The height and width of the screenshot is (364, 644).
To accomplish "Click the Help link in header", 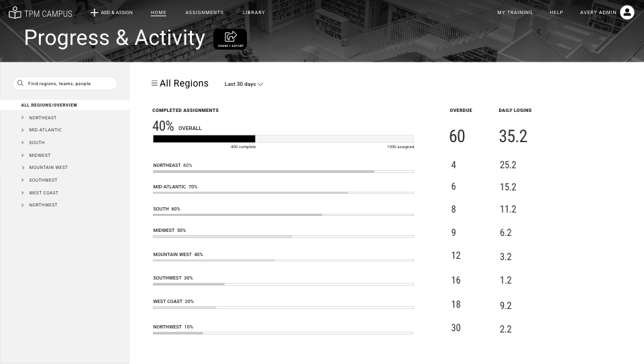I will pos(557,13).
